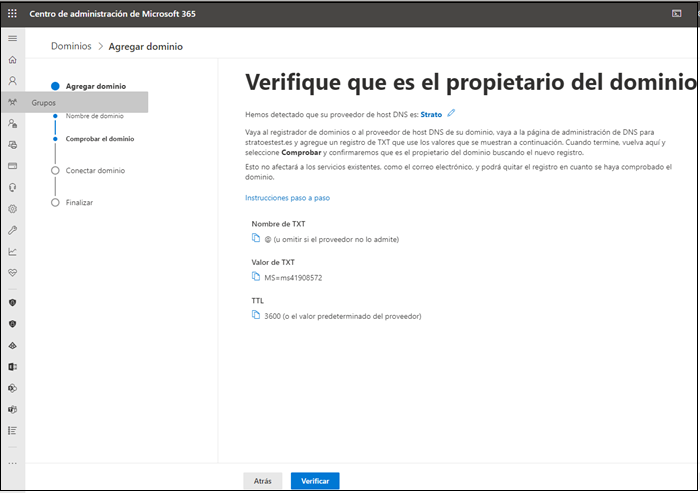
Task: Open Setup wrench icon in sidebar
Action: tap(12, 230)
